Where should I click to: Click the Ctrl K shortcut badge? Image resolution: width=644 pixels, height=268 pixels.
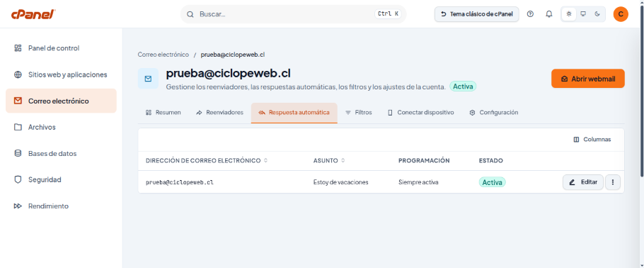click(x=388, y=14)
